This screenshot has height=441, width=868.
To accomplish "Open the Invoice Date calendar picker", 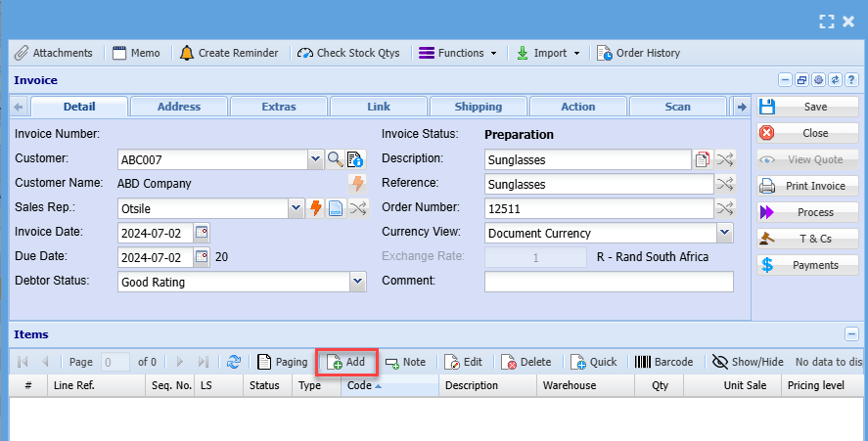I will click(202, 233).
